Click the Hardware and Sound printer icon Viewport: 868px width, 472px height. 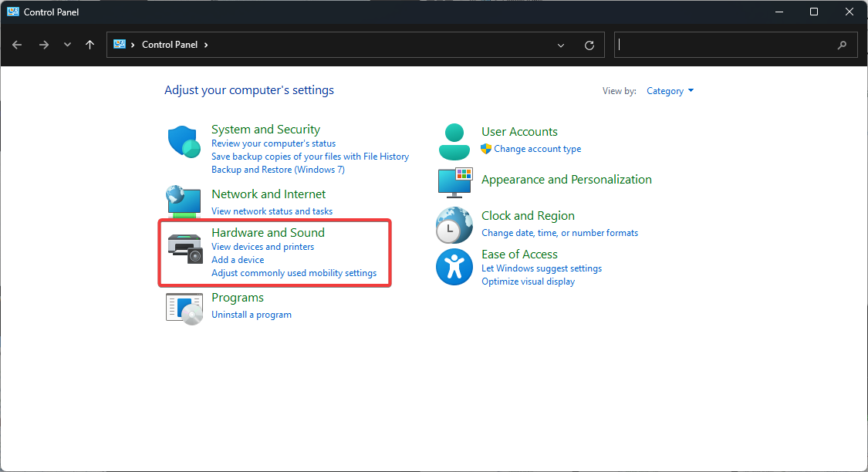pos(184,248)
